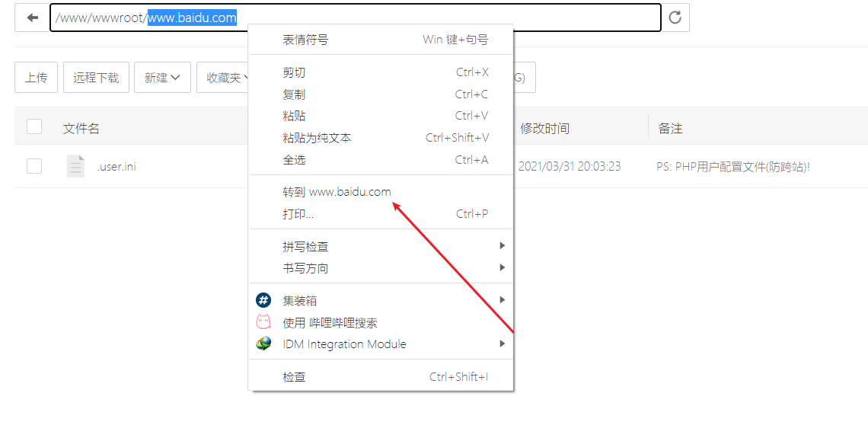Open 拼写检查 menu entry
The image size is (868, 438).
(381, 246)
